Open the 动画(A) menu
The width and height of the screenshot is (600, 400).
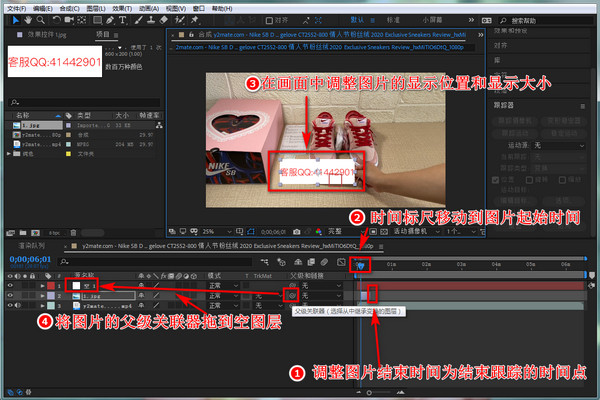click(x=148, y=8)
